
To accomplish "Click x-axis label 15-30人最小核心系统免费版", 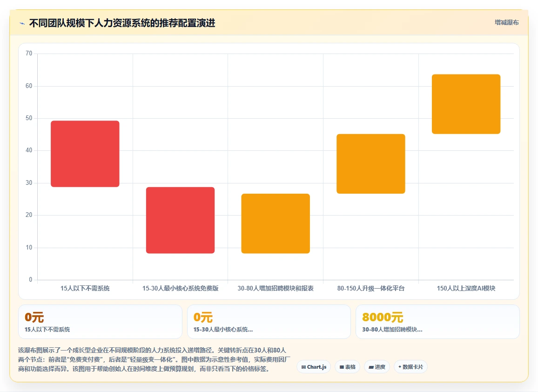I will (x=181, y=288).
